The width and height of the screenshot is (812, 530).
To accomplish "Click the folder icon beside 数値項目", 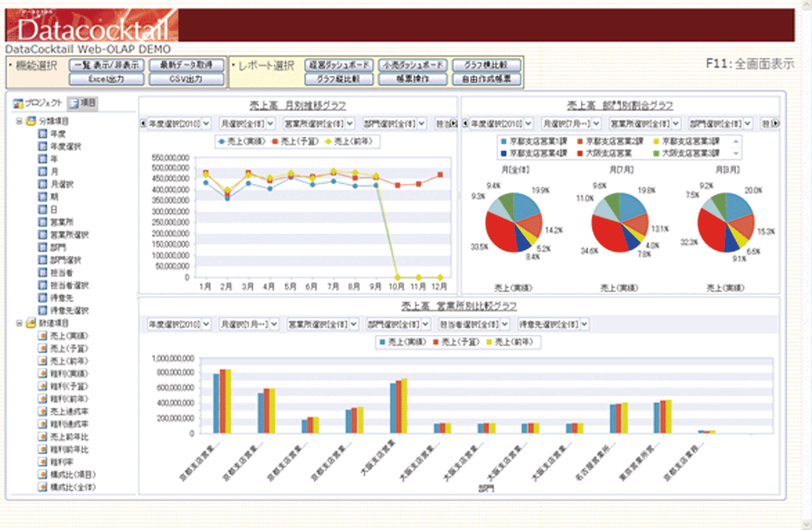I will pos(31,324).
